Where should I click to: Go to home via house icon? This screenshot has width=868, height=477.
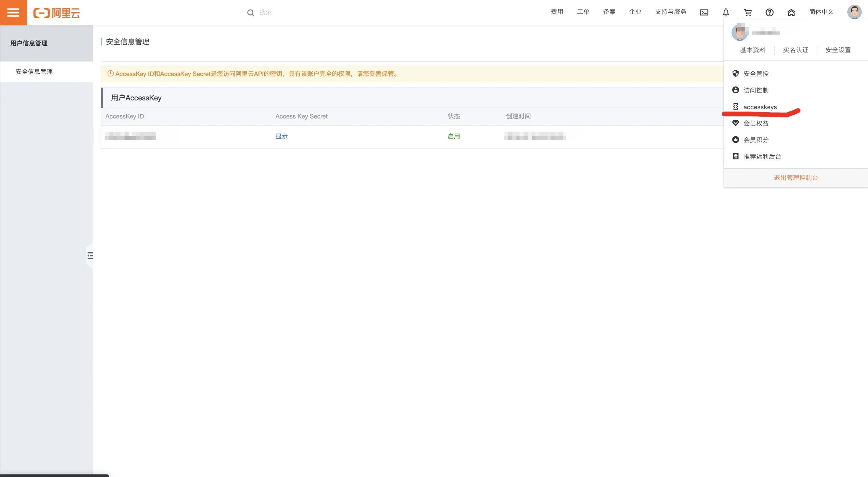tap(791, 12)
